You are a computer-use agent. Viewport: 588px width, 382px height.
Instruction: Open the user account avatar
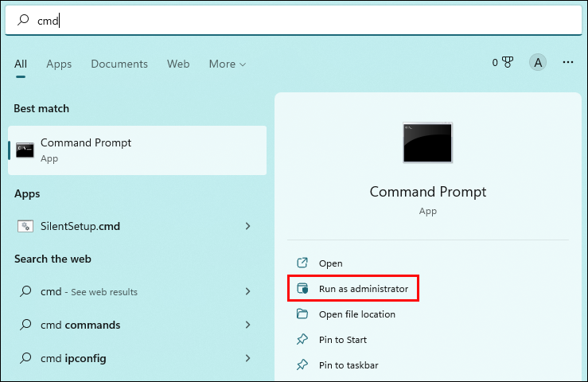(x=539, y=63)
